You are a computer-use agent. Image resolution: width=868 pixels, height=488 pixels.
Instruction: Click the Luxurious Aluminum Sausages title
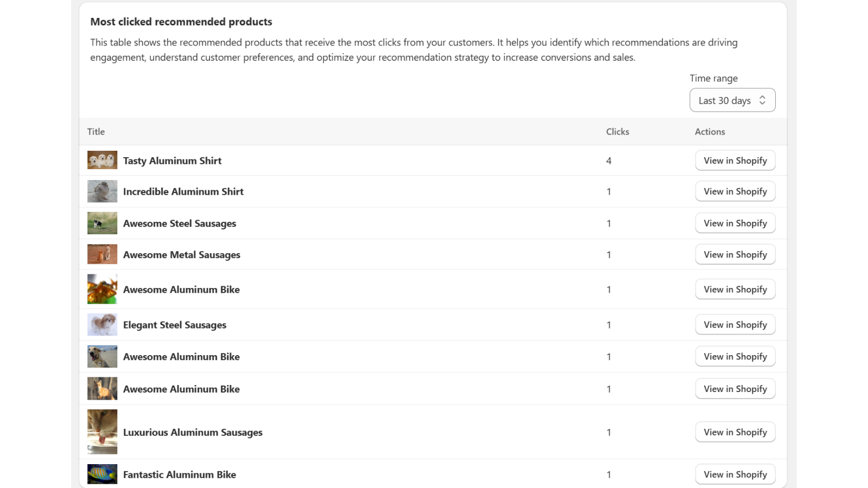point(193,432)
